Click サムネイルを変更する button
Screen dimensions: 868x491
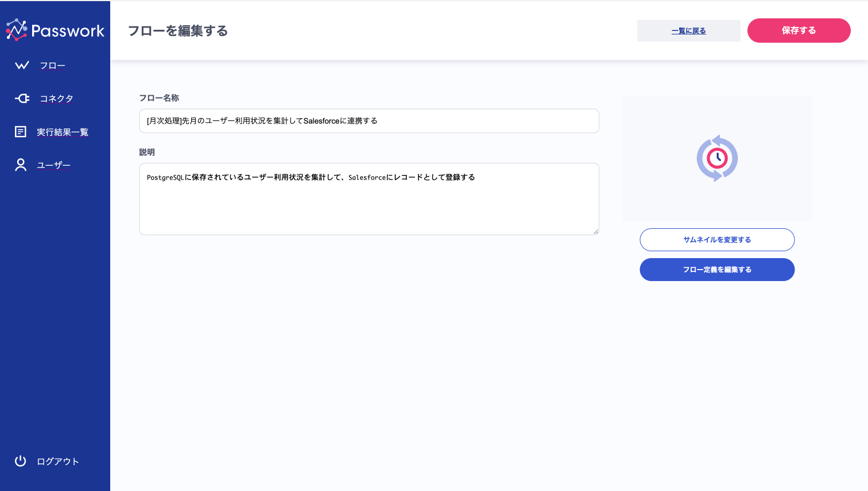[717, 240]
